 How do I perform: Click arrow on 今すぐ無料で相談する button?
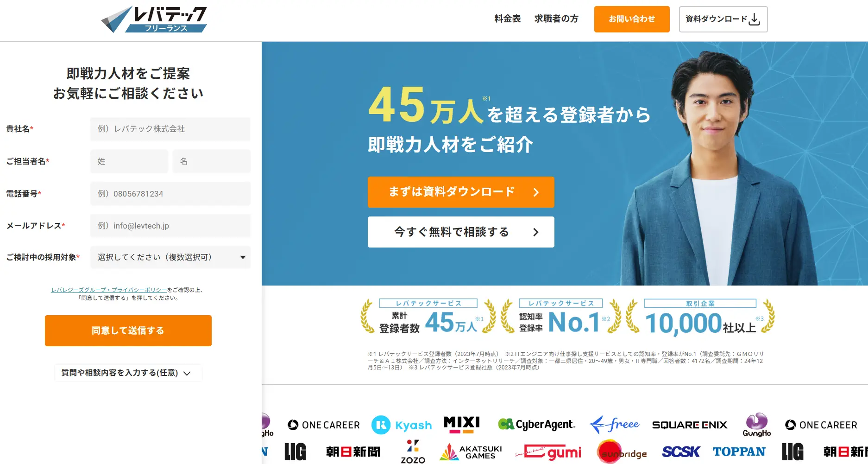click(x=536, y=232)
